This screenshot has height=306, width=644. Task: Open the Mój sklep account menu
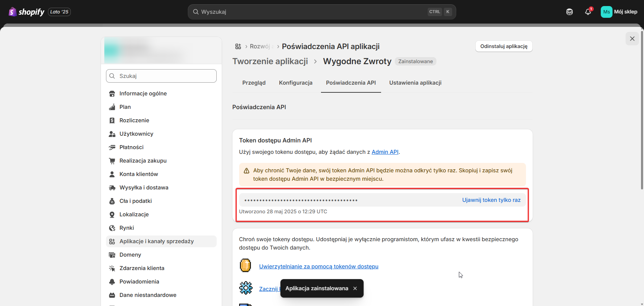[619, 12]
